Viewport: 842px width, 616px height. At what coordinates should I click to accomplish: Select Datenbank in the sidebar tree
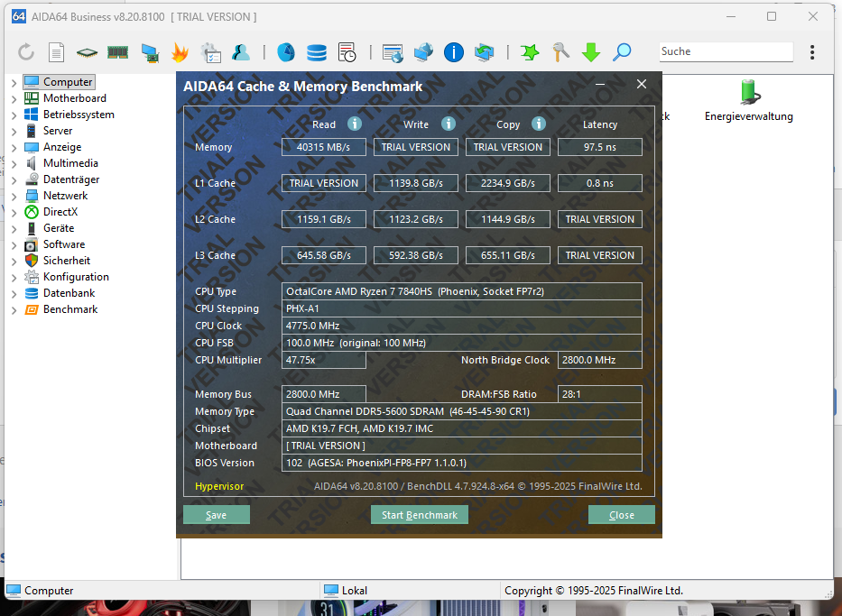pyautogui.click(x=69, y=293)
